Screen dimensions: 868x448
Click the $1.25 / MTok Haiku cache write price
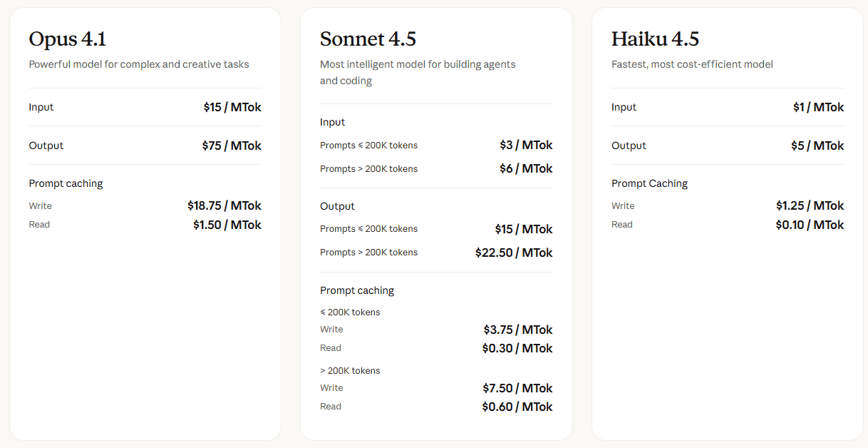coord(810,205)
